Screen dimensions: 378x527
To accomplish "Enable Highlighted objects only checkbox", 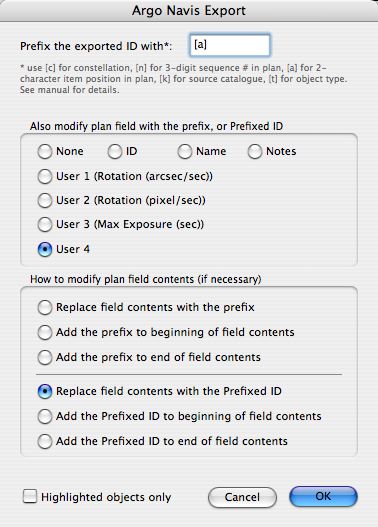I will click(x=30, y=496).
